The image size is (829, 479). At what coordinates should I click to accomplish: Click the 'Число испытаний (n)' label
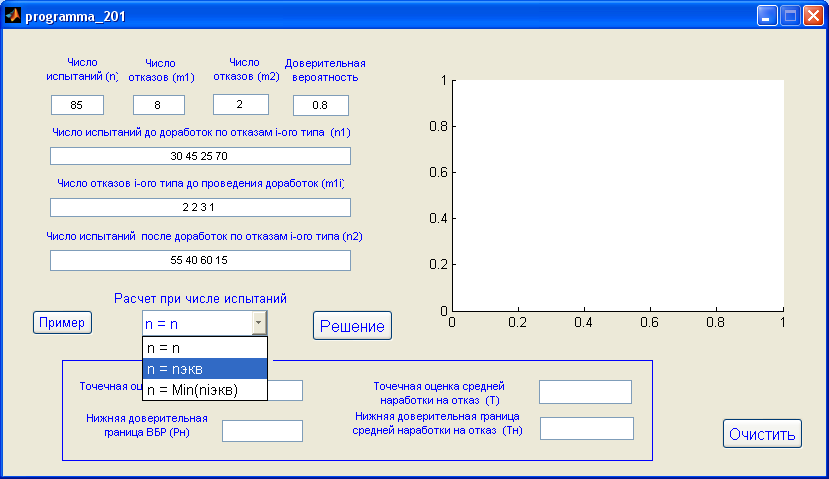(82, 69)
